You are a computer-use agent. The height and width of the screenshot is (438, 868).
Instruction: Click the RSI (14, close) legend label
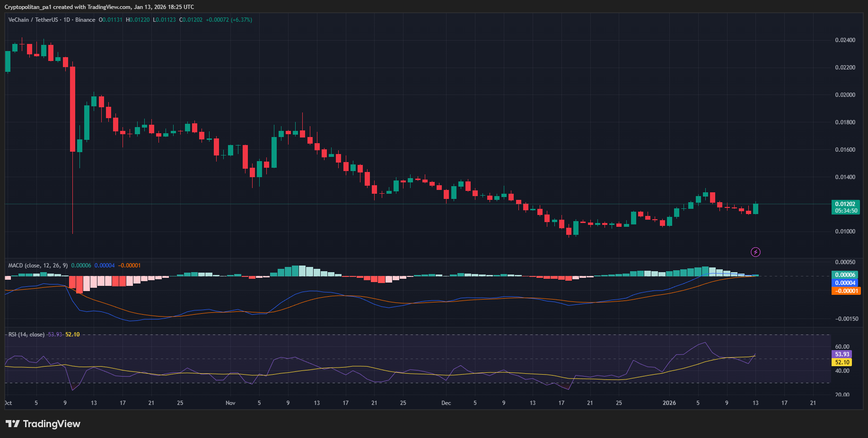click(26, 335)
